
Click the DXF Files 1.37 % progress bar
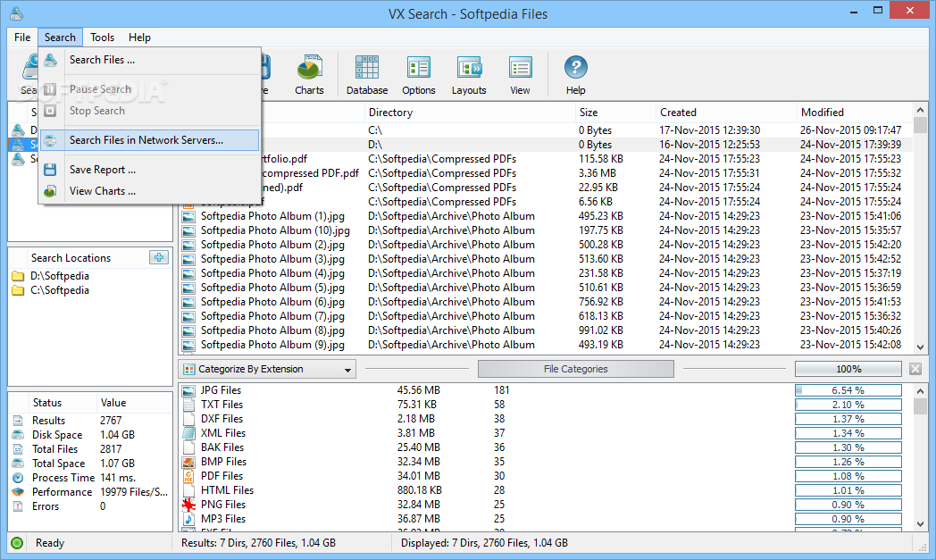coord(848,419)
